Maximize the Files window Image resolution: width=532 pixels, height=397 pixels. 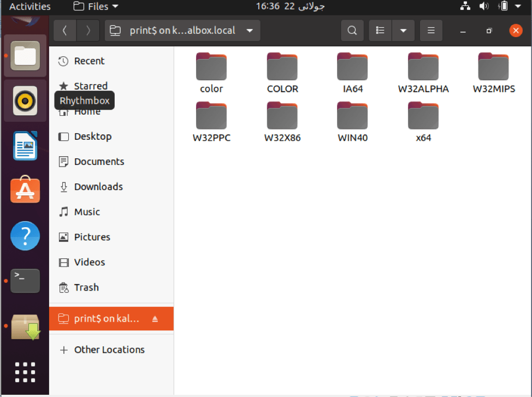(489, 31)
